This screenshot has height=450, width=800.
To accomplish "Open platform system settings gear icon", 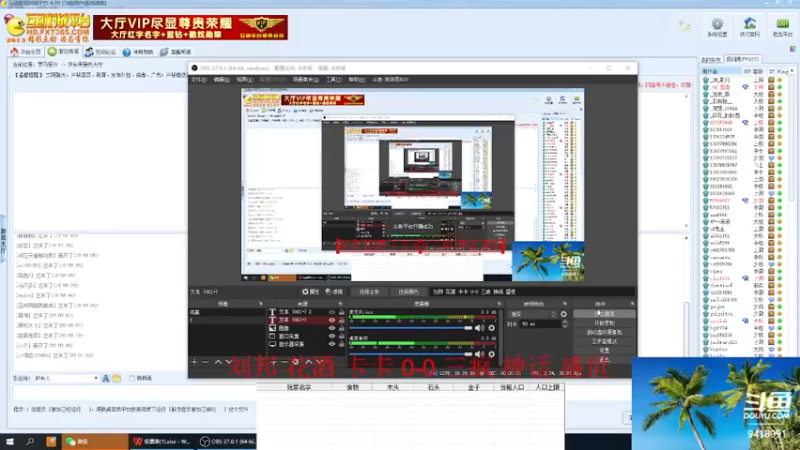I will coord(717,27).
